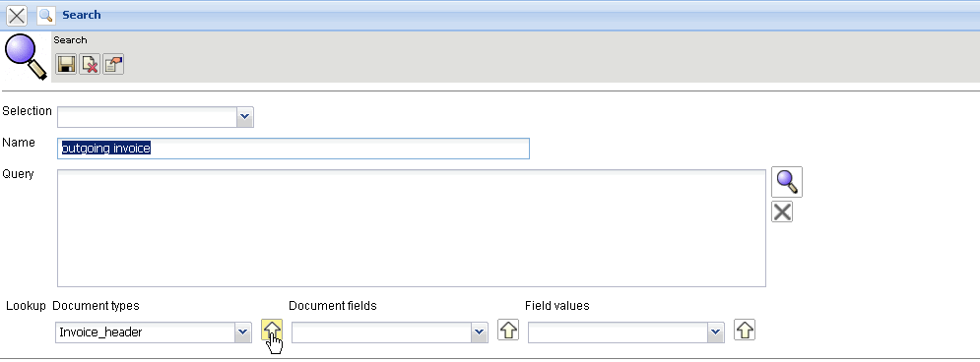The image size is (980, 362).
Task: Expand the Document types dropdown showing Invoice_header
Action: point(243,332)
